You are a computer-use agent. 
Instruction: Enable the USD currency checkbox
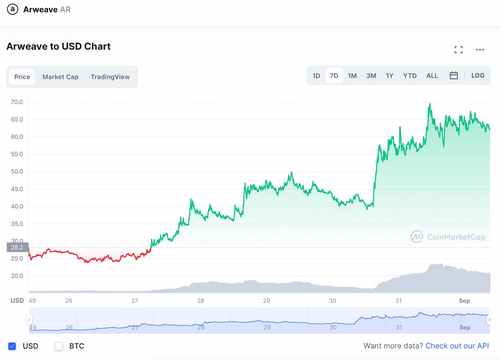[x=12, y=346]
